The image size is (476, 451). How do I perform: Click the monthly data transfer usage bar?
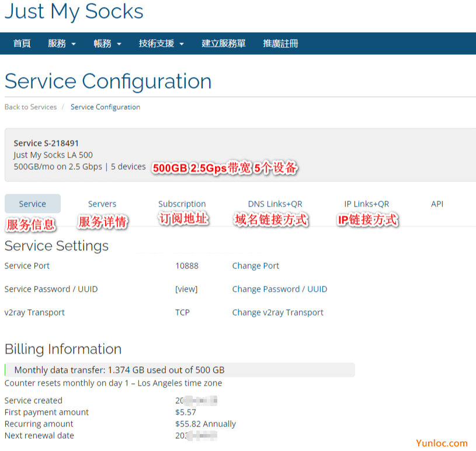point(180,370)
